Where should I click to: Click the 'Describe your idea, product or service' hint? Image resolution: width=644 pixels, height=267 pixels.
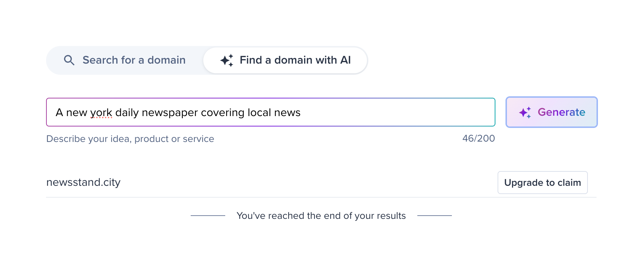(x=130, y=139)
